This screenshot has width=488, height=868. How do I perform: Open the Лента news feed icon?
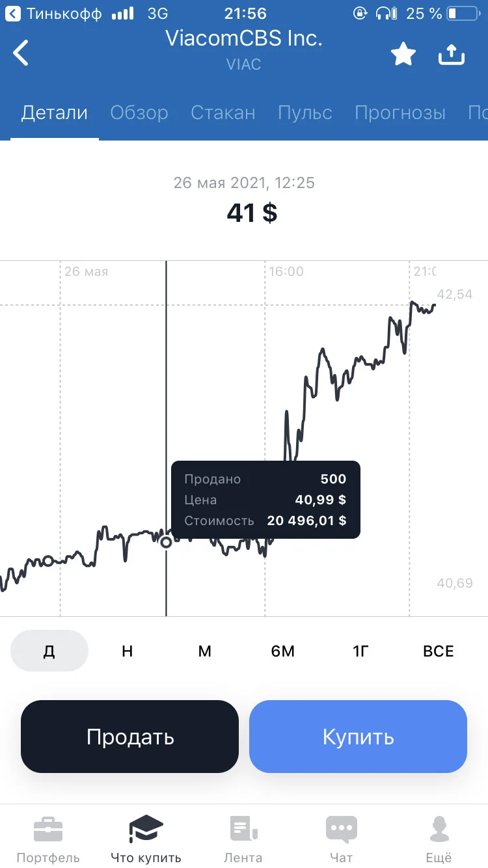(243, 830)
